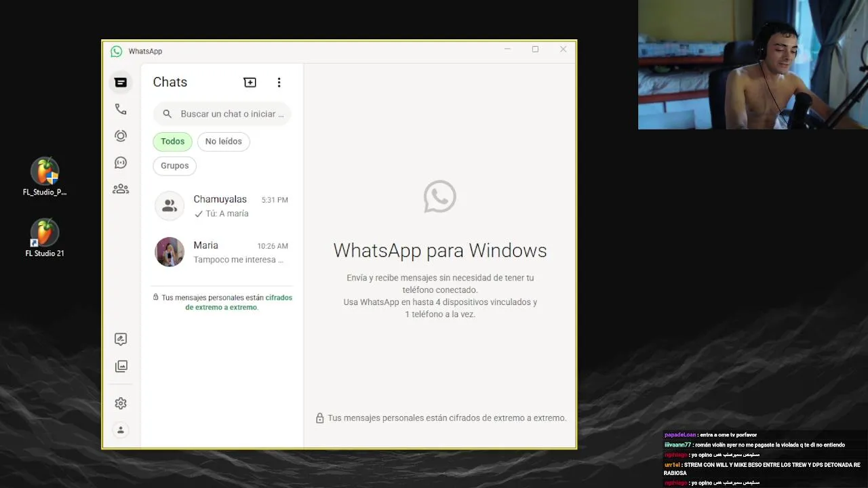Click the 10:26 AM timestamp on Maria
The height and width of the screenshot is (488, 868).
click(x=273, y=246)
